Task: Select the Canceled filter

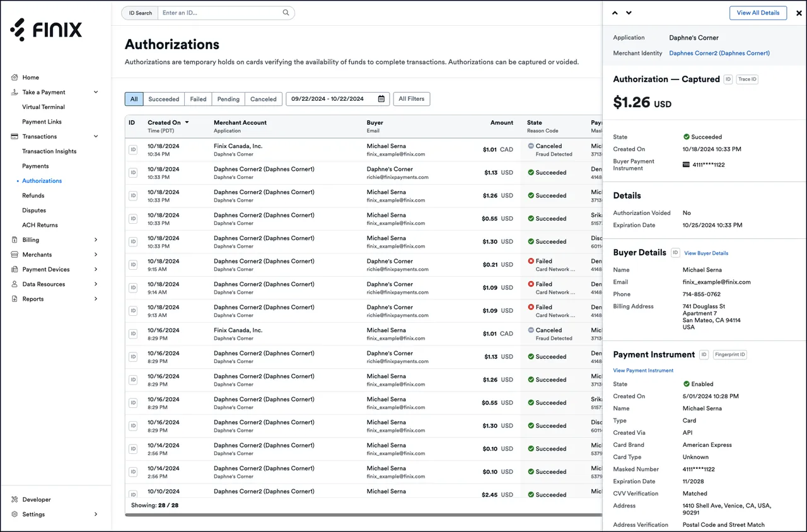Action: point(264,99)
